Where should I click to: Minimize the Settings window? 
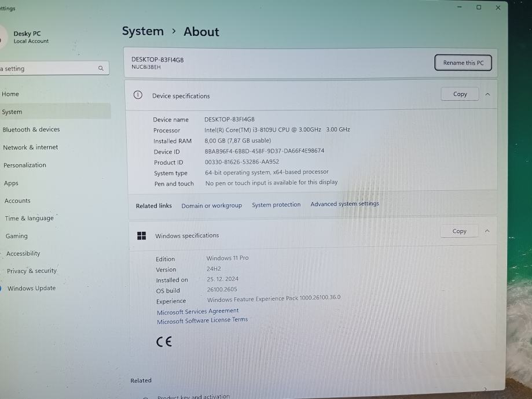460,7
